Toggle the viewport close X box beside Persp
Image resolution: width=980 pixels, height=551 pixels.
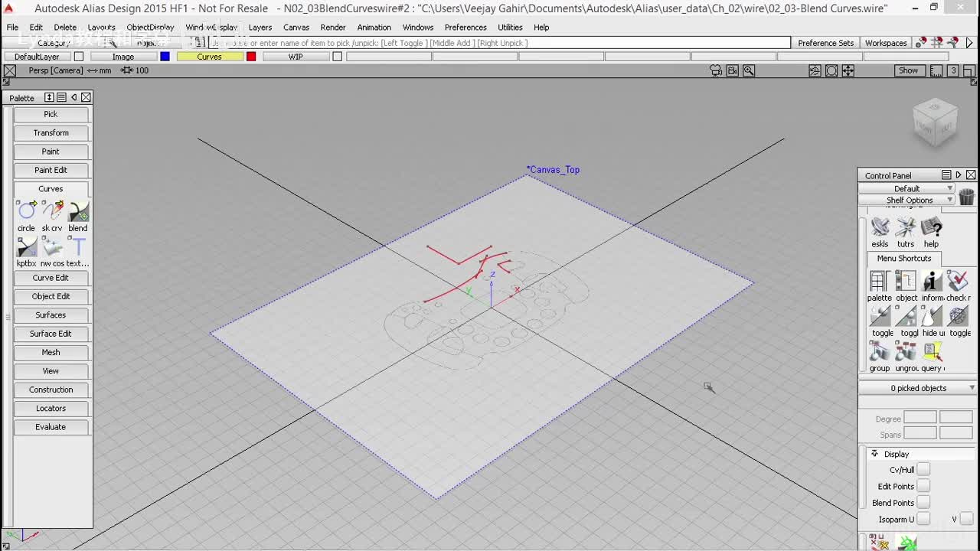click(x=10, y=70)
